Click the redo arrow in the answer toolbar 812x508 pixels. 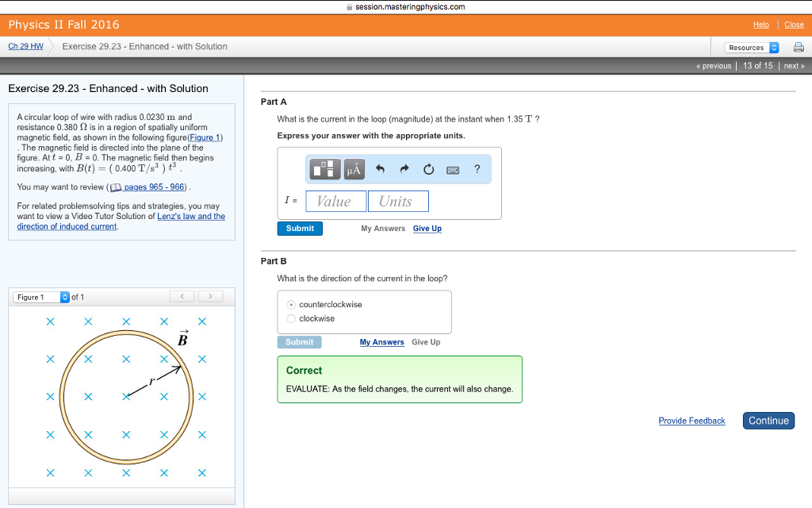(406, 168)
